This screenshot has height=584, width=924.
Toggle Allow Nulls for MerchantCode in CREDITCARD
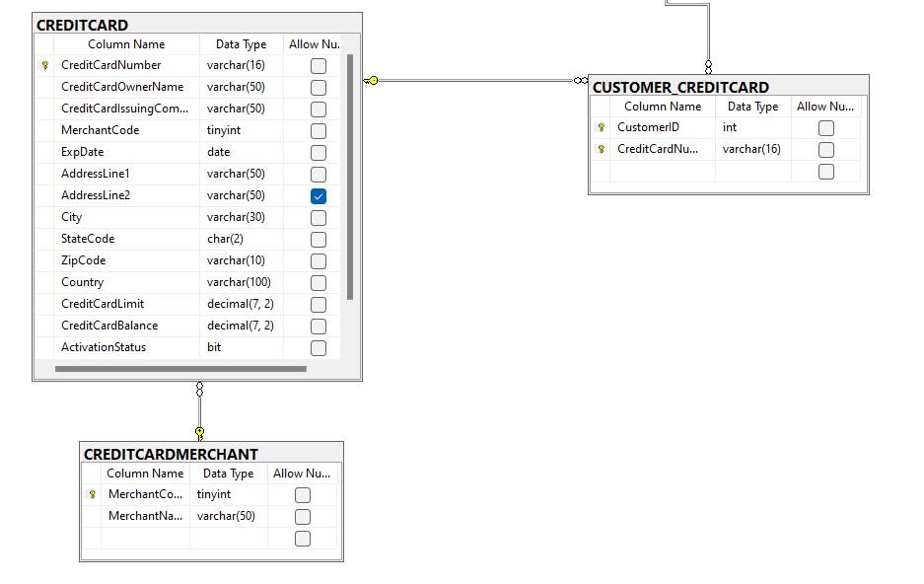(319, 131)
